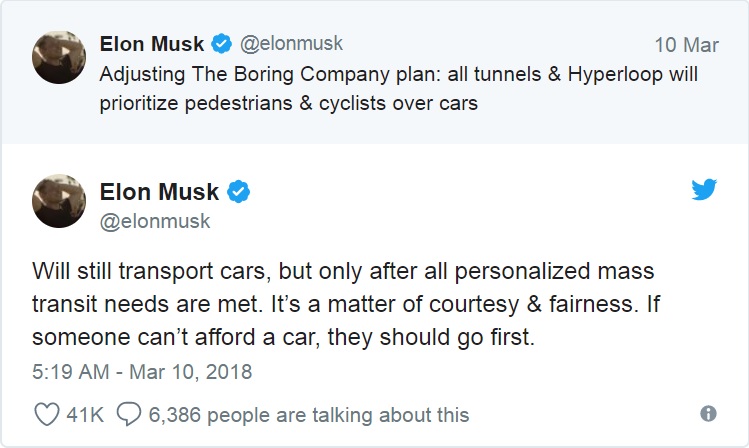Screen dimensions: 749x448
Task: Click the verified badge in the quoted tweet
Action: tap(221, 44)
